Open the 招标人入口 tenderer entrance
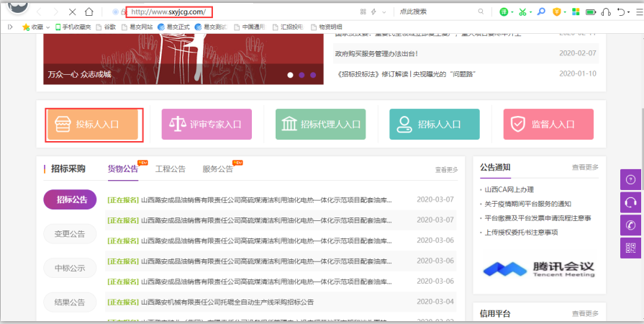The image size is (644, 324). click(435, 124)
